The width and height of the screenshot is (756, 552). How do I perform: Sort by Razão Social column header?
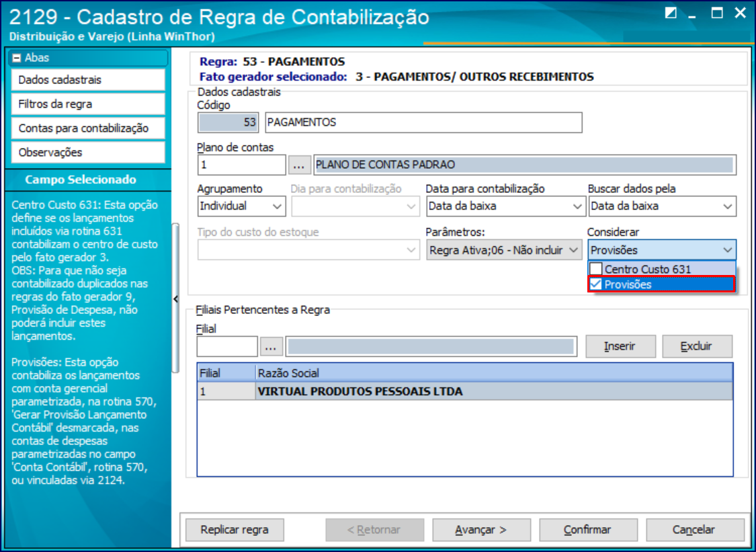494,373
